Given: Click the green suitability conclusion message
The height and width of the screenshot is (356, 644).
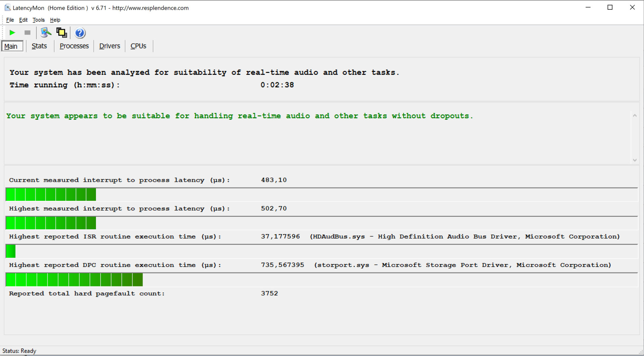Looking at the screenshot, I should [239, 116].
